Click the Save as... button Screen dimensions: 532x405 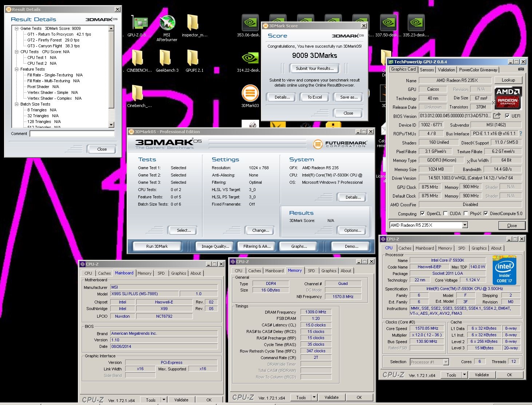(349, 97)
